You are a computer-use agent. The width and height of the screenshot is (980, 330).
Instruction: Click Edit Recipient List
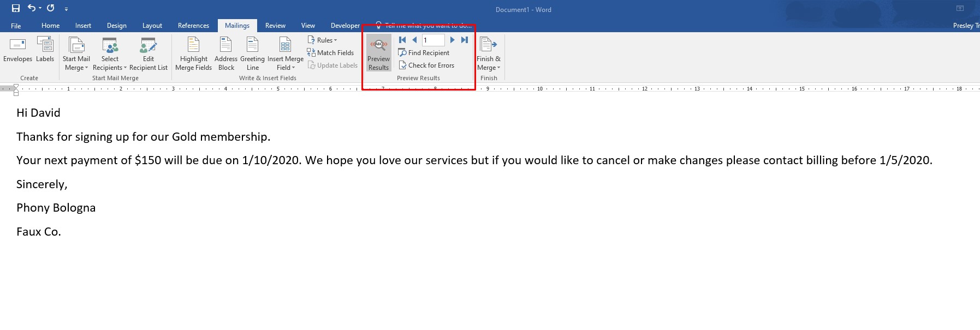click(149, 53)
